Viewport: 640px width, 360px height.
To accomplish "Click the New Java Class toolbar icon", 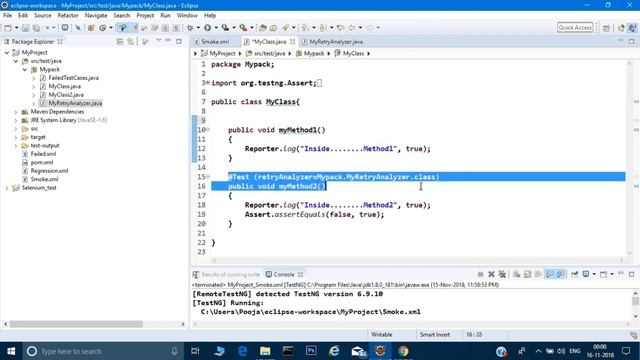I will tap(102, 28).
